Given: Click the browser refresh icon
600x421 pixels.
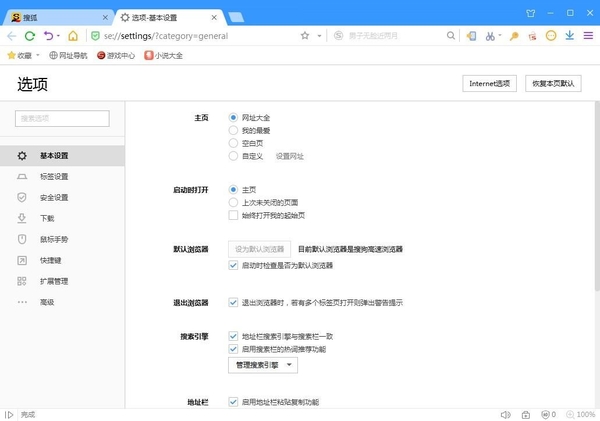Looking at the screenshot, I should click(31, 35).
